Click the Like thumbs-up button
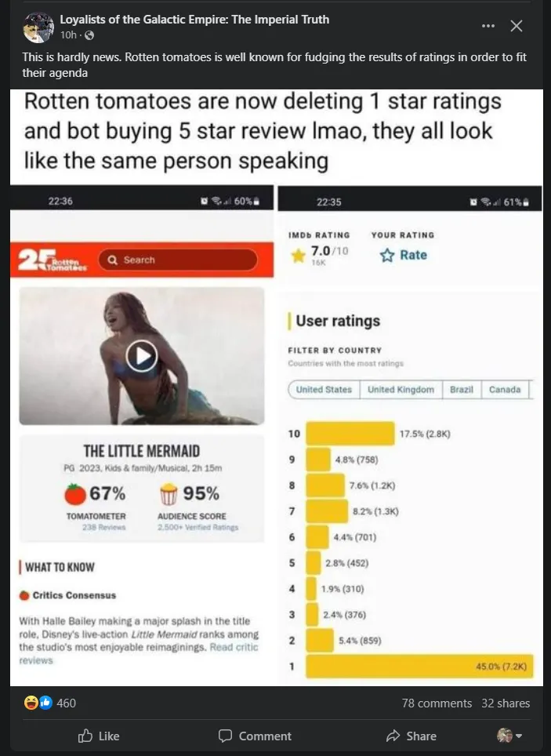The height and width of the screenshot is (756, 551). [x=99, y=736]
